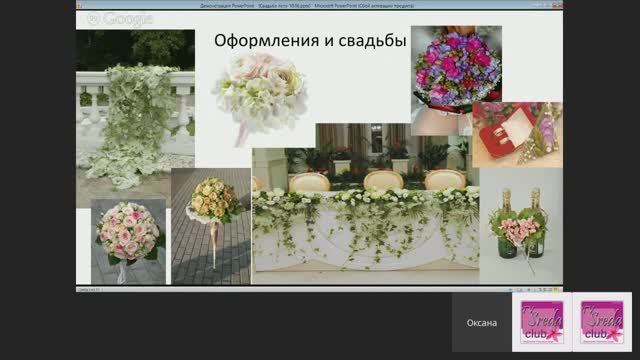This screenshot has height=360, width=640.
Task: Click the purple and pink bouquet photo
Action: (x=456, y=69)
